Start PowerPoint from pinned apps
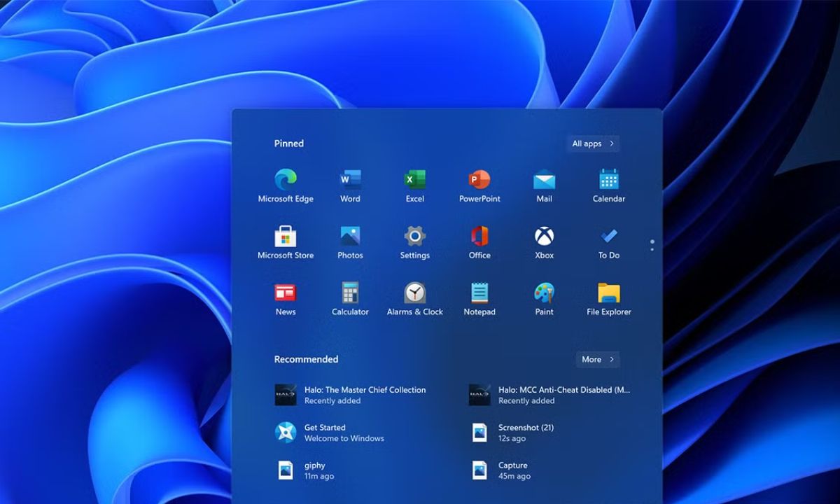The width and height of the screenshot is (840, 504). 479,185
